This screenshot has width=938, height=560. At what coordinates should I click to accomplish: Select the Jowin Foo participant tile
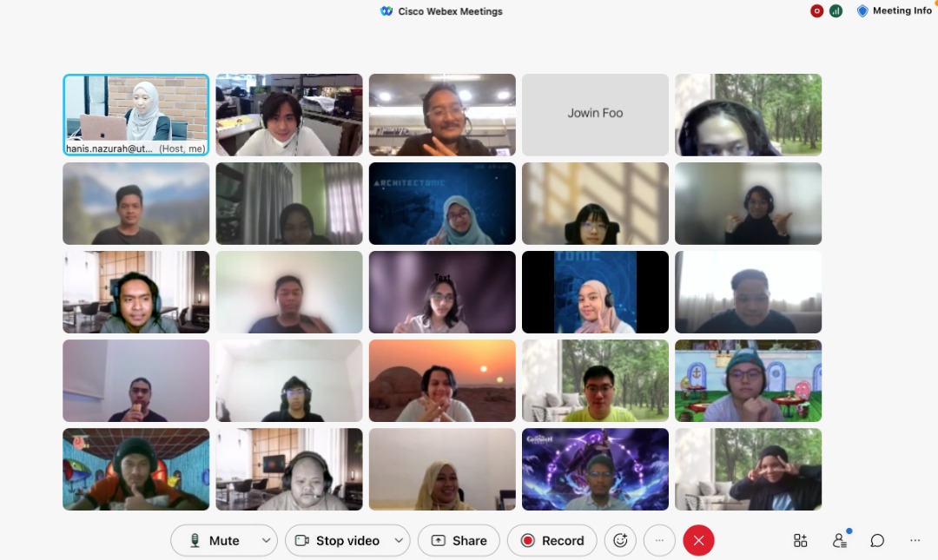coord(595,115)
